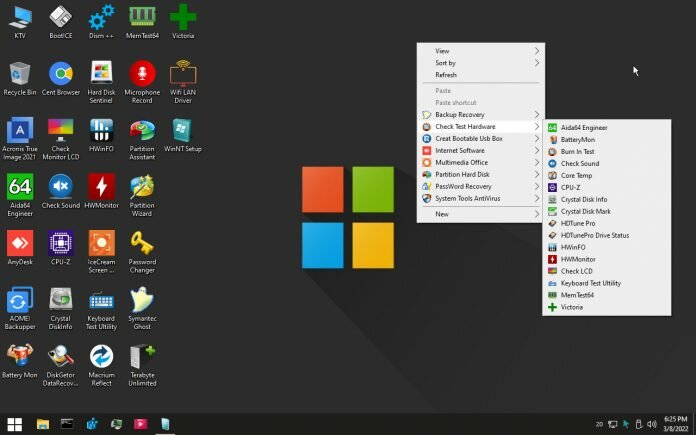
Task: Select BatteryMon in the submenu
Action: (x=606, y=139)
